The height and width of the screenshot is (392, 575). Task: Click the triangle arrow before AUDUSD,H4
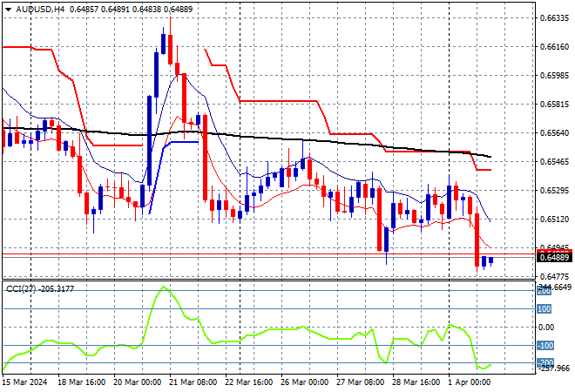pos(7,6)
